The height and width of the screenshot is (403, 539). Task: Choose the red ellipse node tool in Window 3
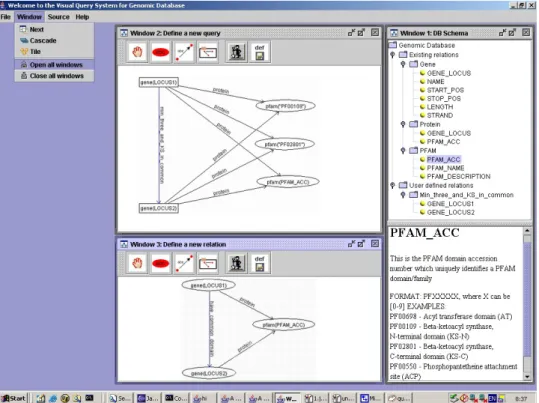tap(160, 263)
